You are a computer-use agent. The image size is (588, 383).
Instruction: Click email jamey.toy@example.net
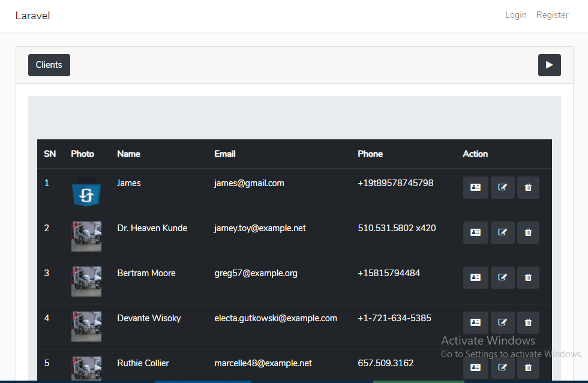point(260,228)
